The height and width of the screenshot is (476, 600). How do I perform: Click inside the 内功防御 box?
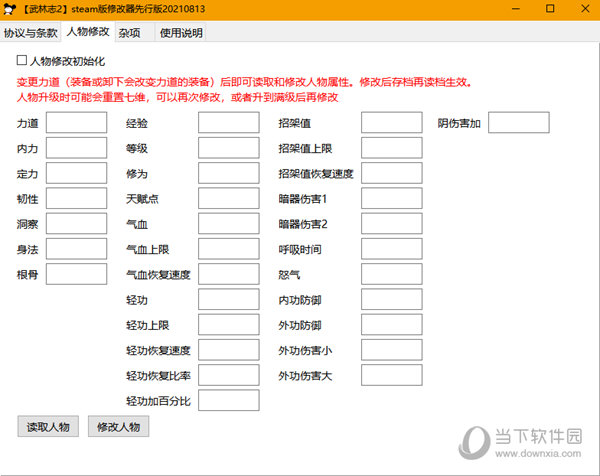(x=392, y=299)
